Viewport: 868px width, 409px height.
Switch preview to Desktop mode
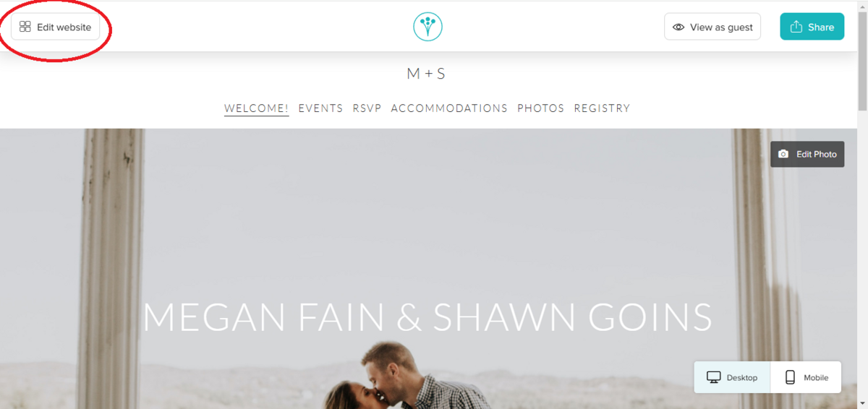pyautogui.click(x=732, y=377)
